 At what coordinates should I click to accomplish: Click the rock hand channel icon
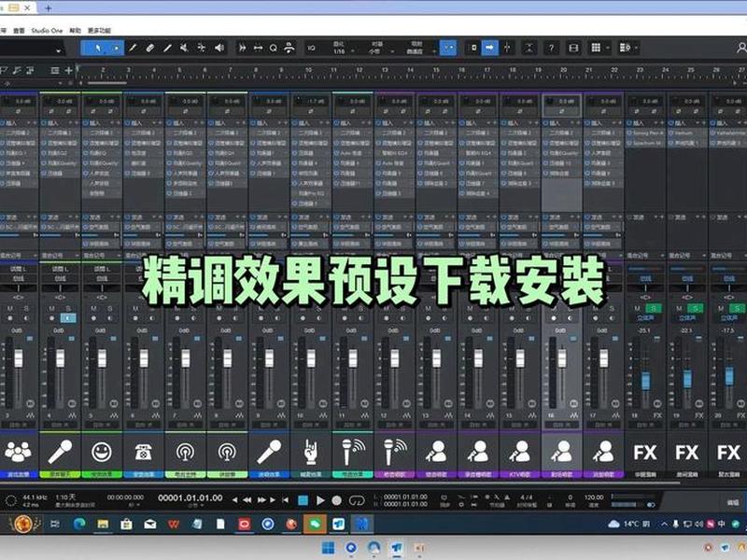click(310, 452)
